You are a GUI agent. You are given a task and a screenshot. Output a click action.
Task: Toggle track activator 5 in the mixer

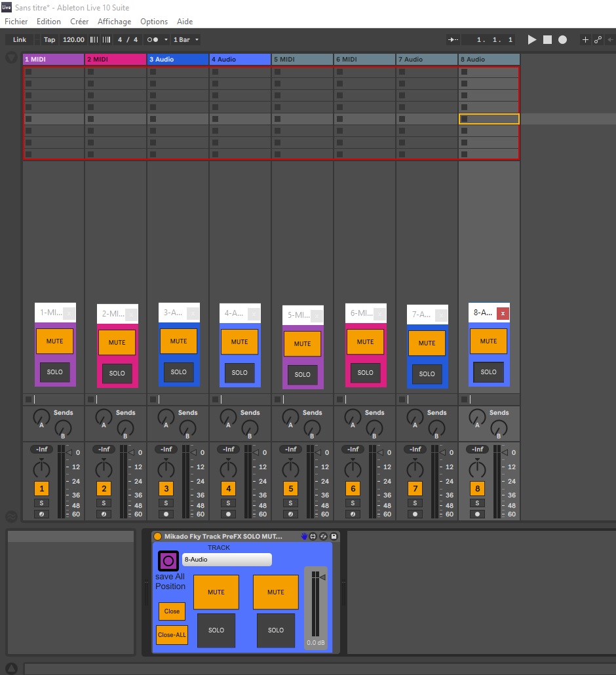(290, 489)
